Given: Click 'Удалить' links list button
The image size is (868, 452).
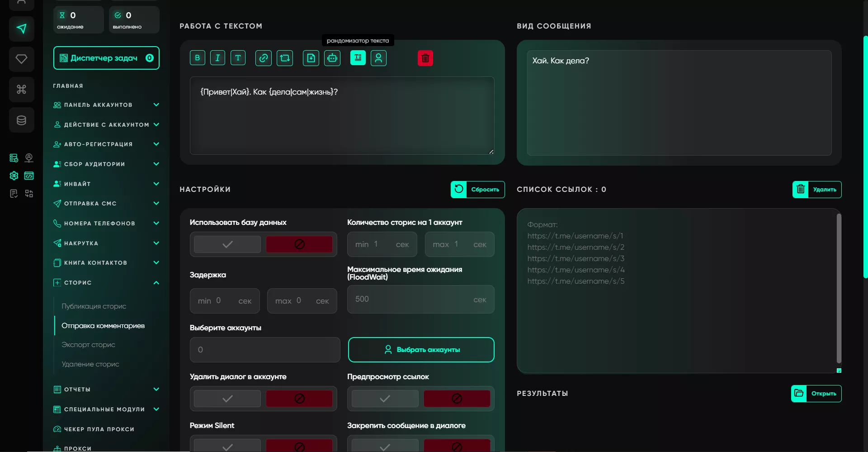Looking at the screenshot, I should coord(817,190).
